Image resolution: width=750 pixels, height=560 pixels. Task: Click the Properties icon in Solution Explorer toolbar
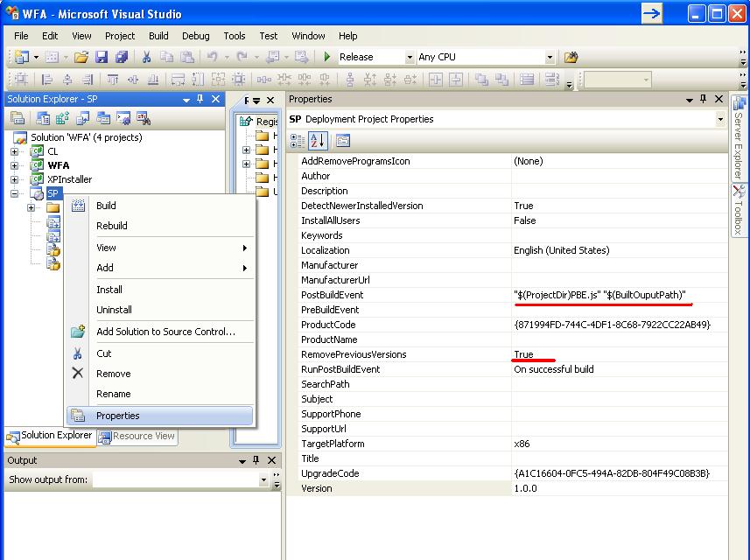pyautogui.click(x=18, y=117)
